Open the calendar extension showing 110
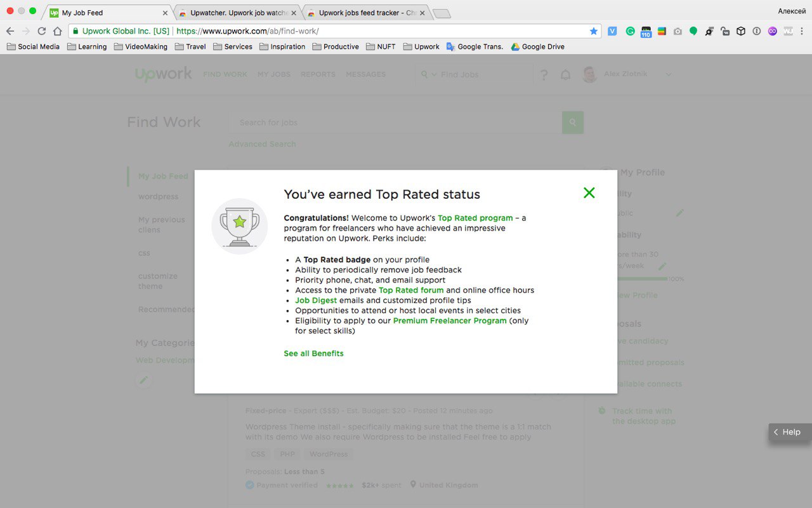This screenshot has width=812, height=508. tap(646, 32)
